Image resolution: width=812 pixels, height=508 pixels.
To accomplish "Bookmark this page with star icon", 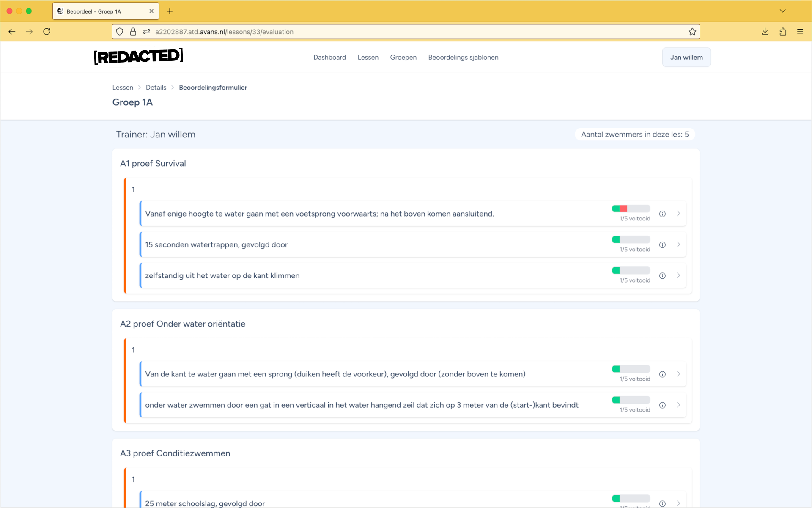I will tap(692, 32).
